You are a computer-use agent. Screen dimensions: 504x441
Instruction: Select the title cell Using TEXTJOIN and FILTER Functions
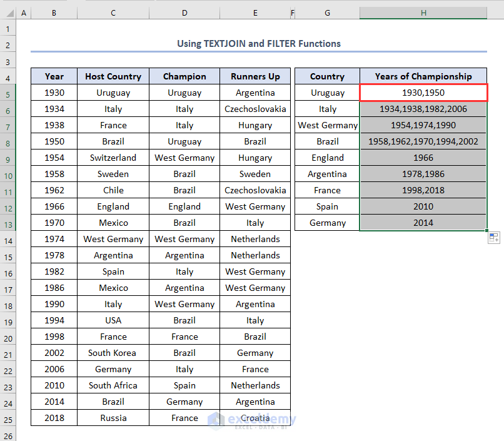coord(259,44)
